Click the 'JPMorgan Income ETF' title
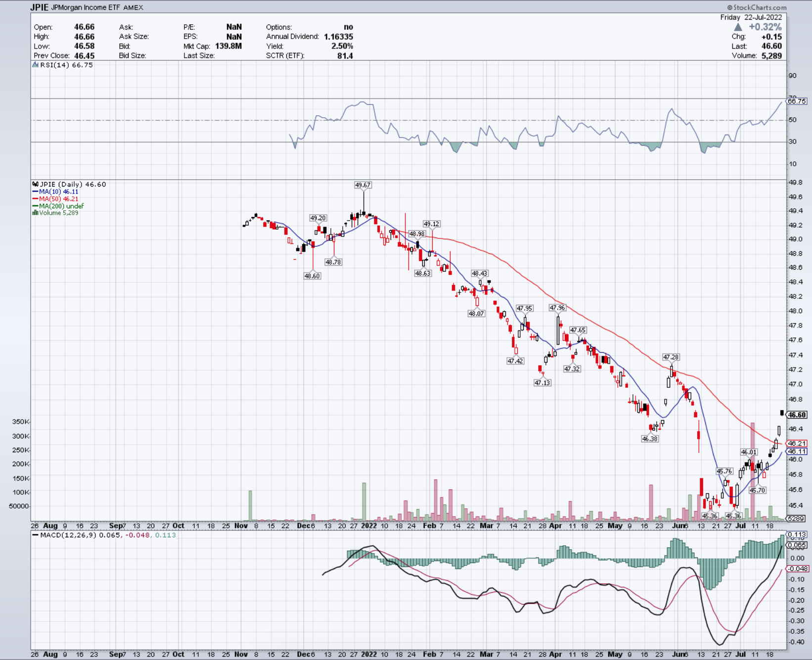Viewport: 812px width, 660px height. pos(86,7)
